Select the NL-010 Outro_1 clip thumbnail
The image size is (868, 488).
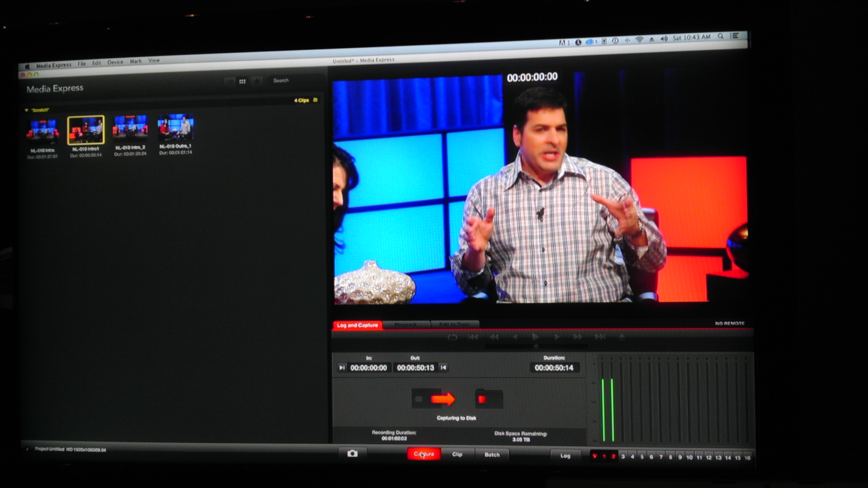(176, 127)
